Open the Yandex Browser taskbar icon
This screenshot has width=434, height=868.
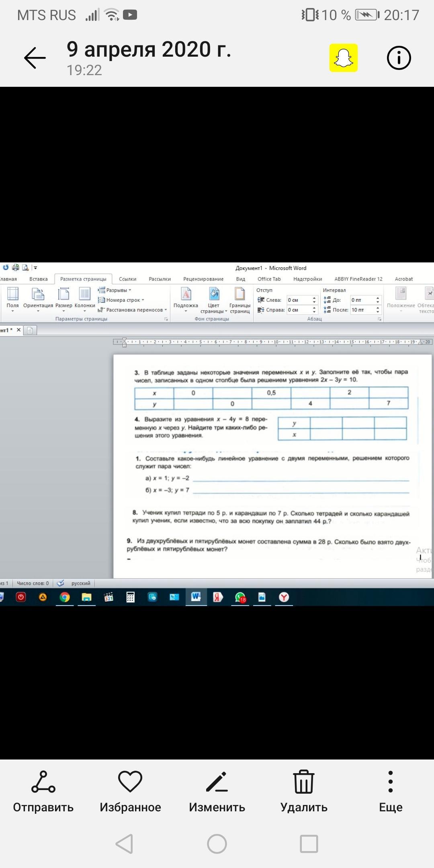tap(284, 597)
